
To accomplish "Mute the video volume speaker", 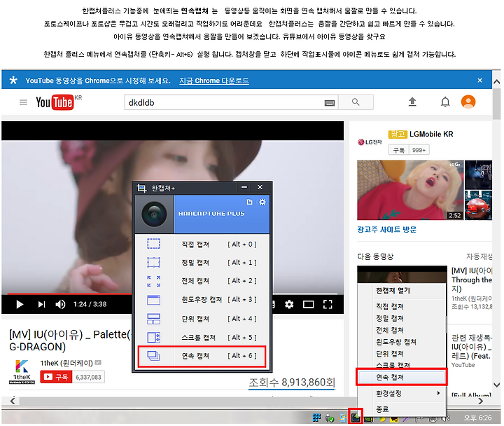I will [60, 304].
